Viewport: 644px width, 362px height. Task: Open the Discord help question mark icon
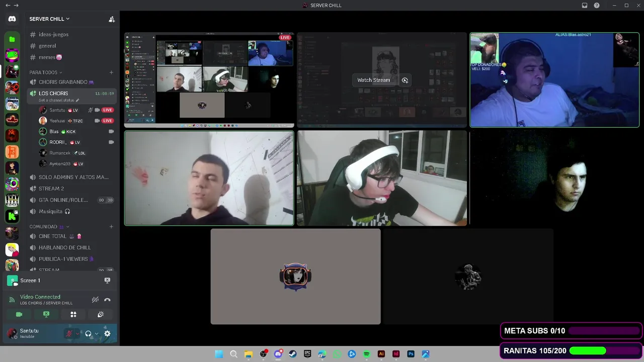click(x=597, y=6)
